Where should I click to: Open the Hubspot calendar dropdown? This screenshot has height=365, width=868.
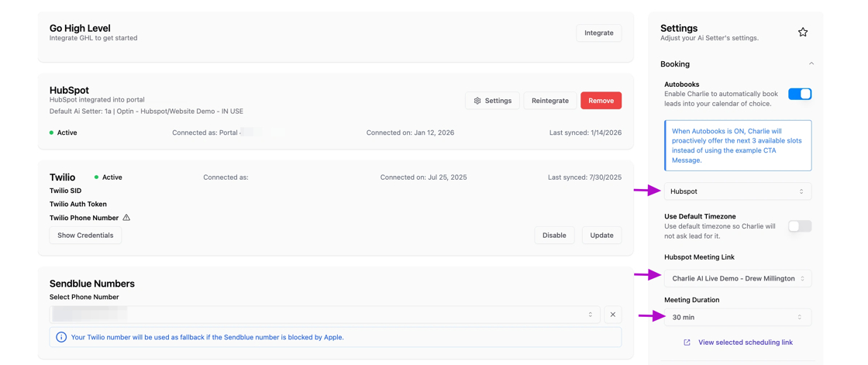[x=738, y=191]
